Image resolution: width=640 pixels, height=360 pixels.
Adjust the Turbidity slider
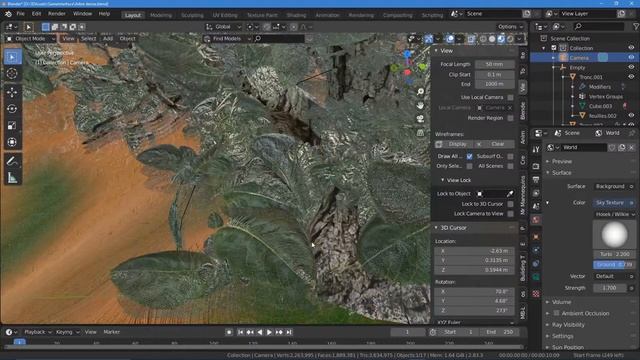pyautogui.click(x=614, y=254)
